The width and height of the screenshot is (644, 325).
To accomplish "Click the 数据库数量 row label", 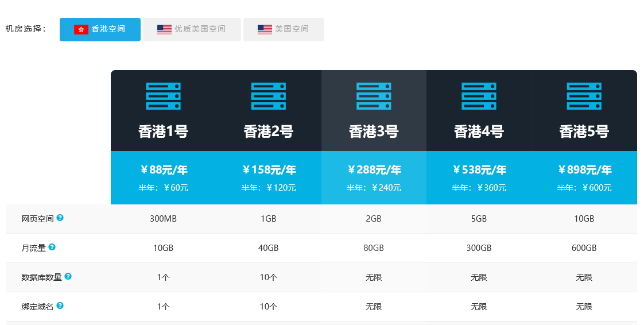I will tap(41, 277).
